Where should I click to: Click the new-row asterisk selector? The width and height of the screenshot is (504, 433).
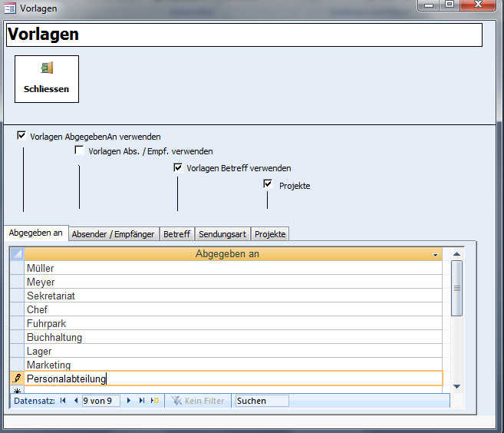(17, 390)
